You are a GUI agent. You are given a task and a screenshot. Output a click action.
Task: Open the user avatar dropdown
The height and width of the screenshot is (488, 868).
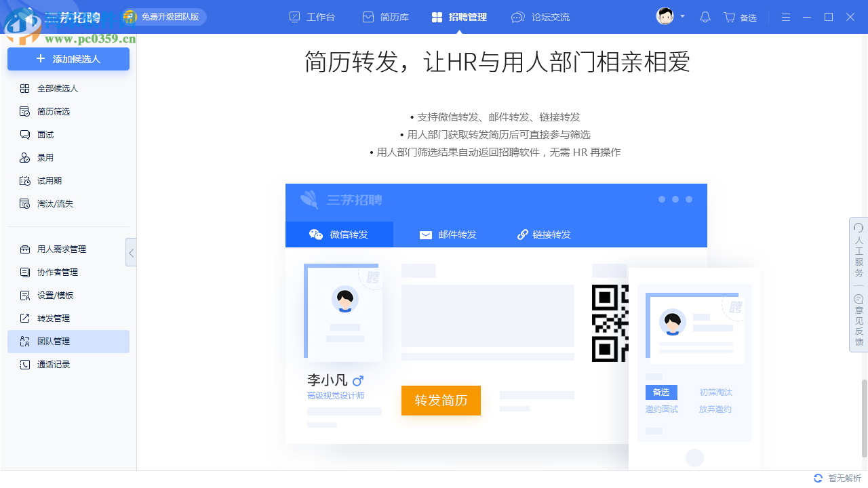[666, 16]
